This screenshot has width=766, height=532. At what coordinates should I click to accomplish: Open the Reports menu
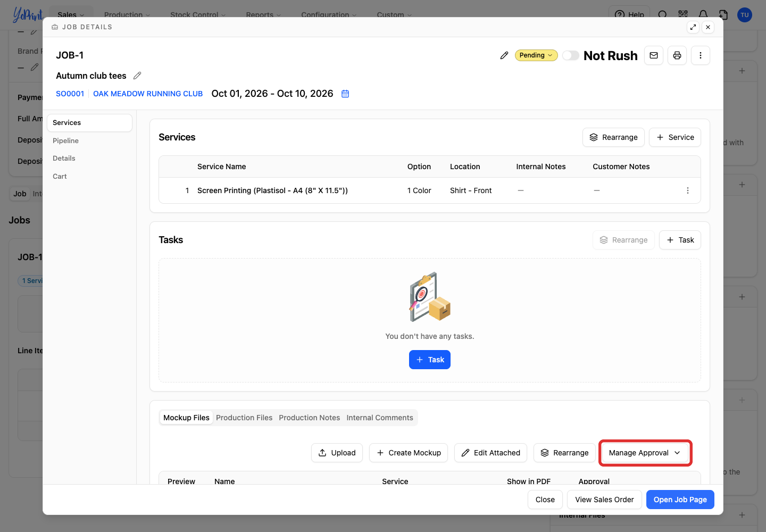coord(263,15)
